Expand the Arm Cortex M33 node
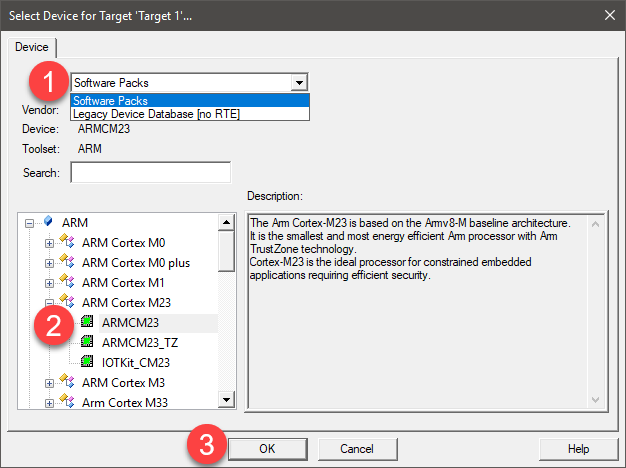The width and height of the screenshot is (626, 468). [49, 403]
